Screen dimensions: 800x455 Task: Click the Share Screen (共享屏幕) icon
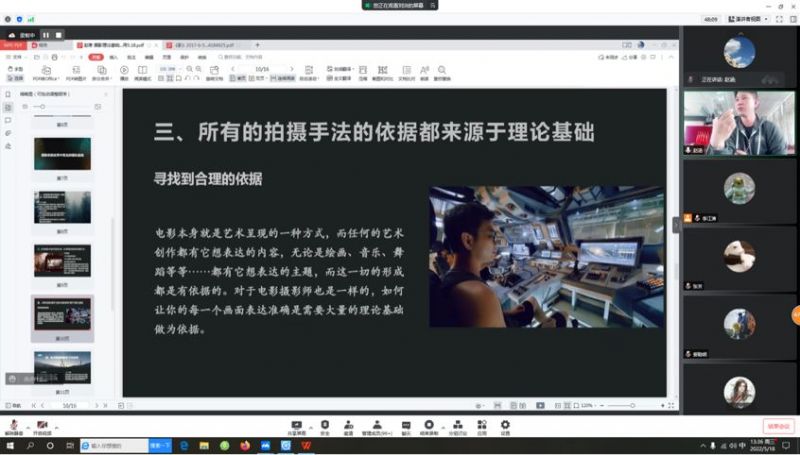[x=296, y=425]
